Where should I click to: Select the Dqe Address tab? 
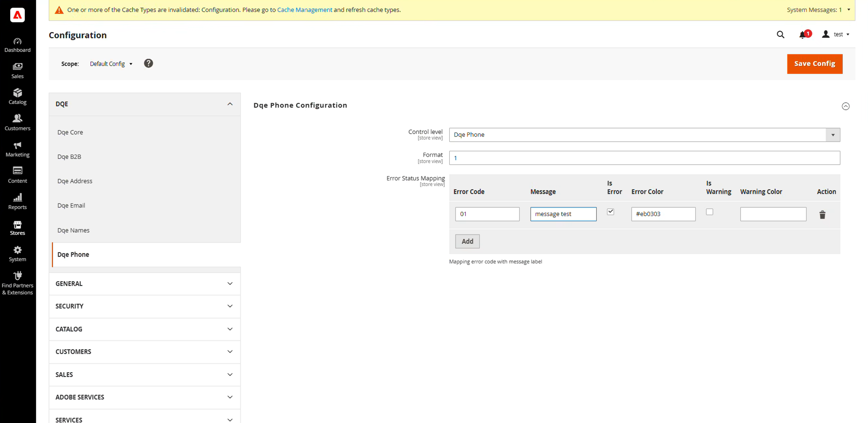[x=75, y=181]
